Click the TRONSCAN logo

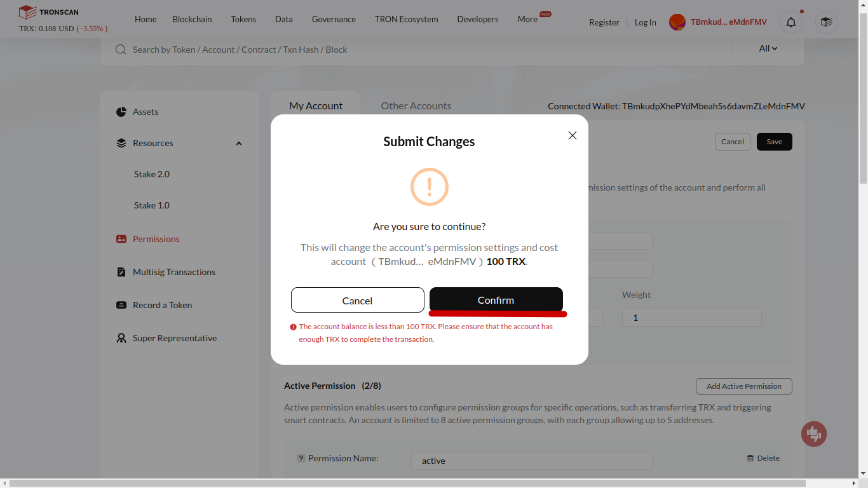(x=49, y=12)
